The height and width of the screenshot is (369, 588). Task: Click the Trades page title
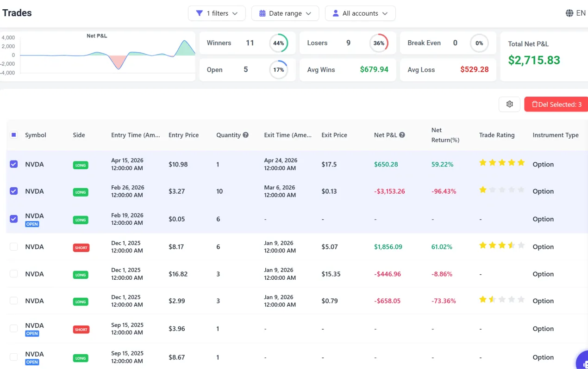click(17, 12)
